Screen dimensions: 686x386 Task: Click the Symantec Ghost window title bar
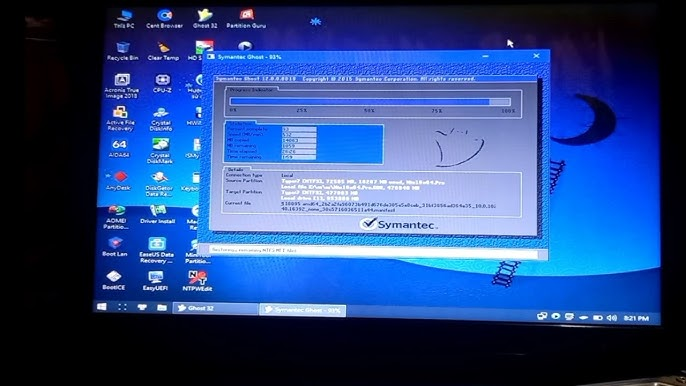pyautogui.click(x=376, y=56)
